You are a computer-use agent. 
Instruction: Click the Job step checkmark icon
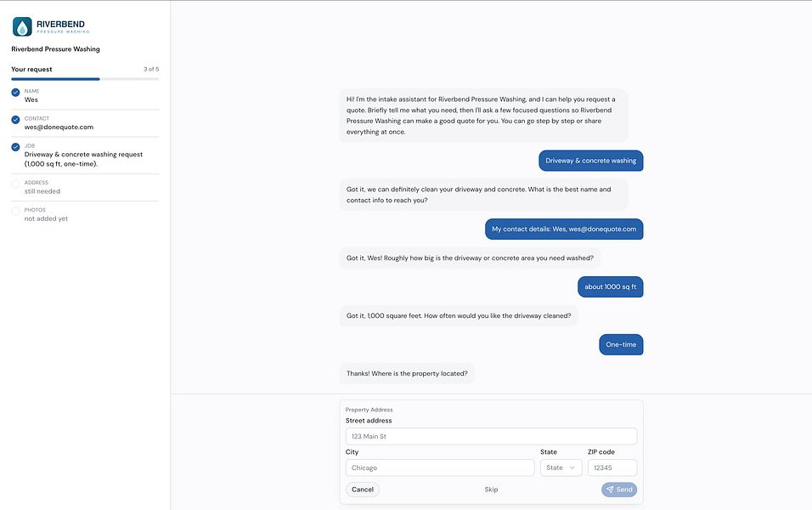coord(15,147)
